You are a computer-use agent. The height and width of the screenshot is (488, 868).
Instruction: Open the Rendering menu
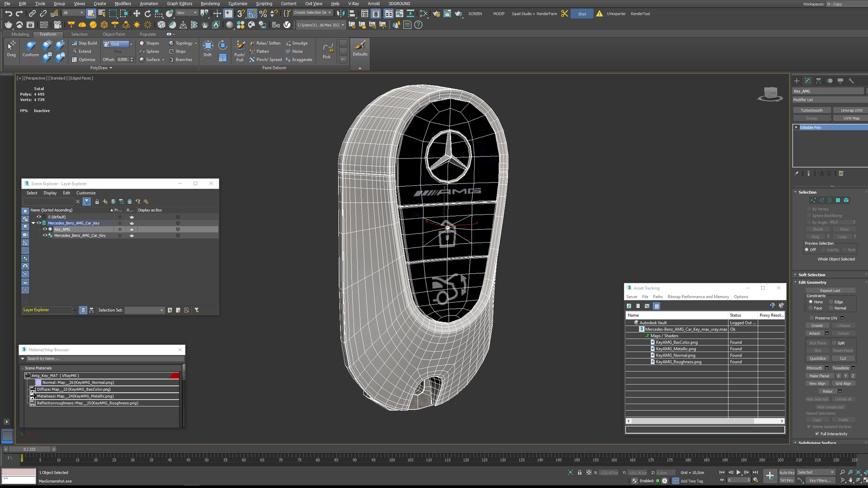[x=210, y=4]
